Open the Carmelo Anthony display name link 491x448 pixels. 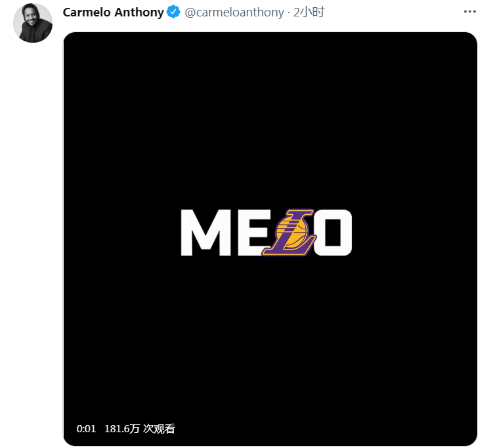pyautogui.click(x=114, y=12)
